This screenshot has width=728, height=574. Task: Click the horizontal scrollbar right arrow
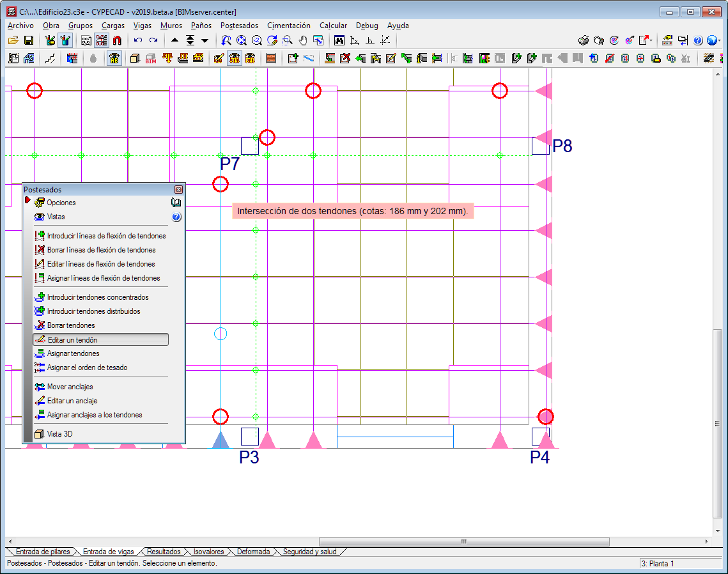(707, 541)
